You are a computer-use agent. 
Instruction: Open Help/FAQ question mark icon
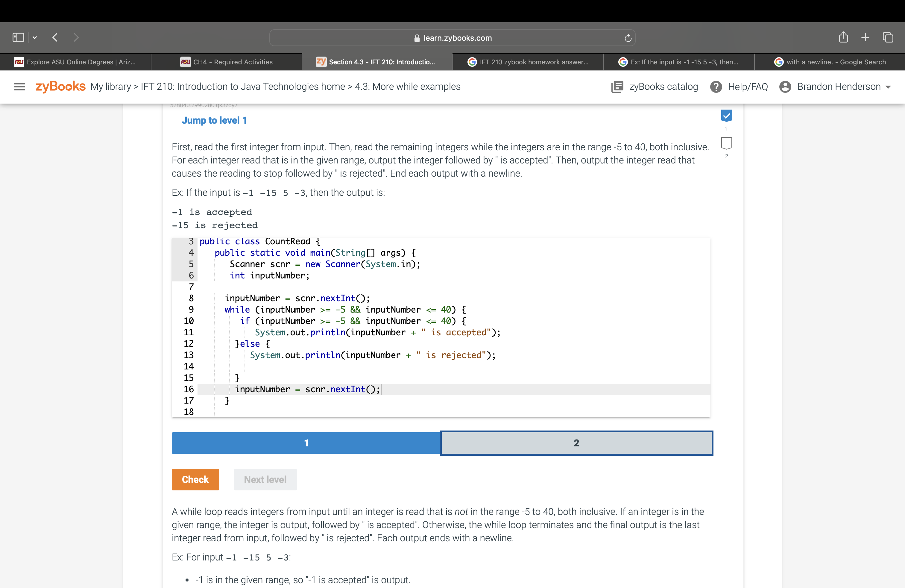716,87
